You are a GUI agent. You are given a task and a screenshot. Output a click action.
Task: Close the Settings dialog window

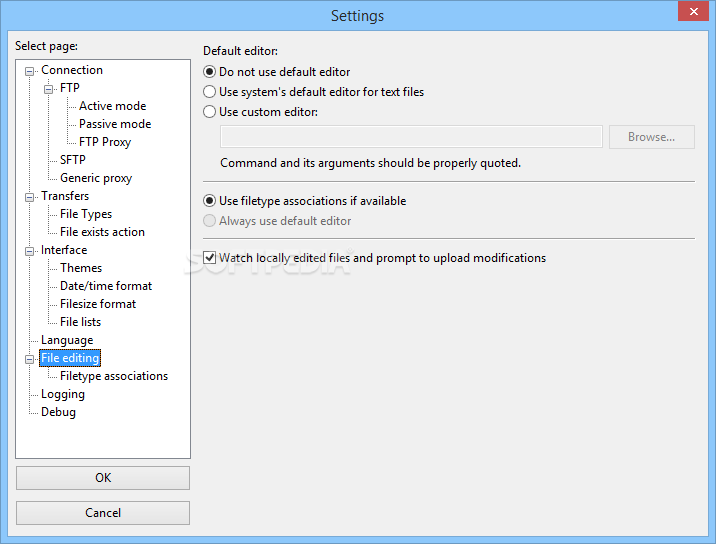693,11
